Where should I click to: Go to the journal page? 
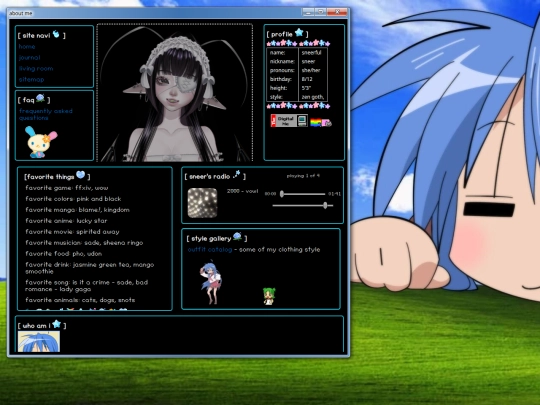point(29,58)
